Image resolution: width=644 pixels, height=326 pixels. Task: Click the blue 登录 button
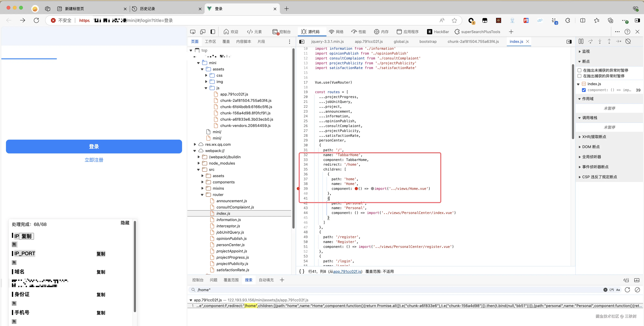click(94, 147)
